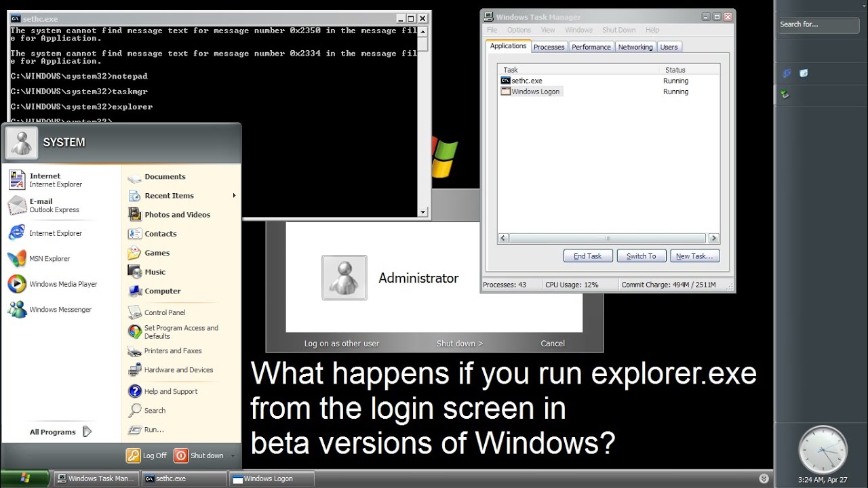Launch MSN Explorer from Start menu
The image size is (868, 488).
point(39,258)
